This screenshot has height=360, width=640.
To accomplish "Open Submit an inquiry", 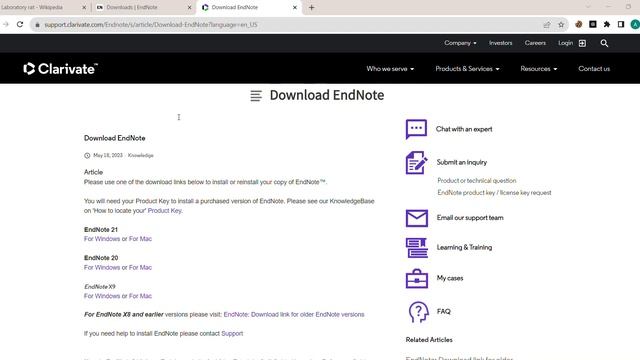I will click(462, 162).
